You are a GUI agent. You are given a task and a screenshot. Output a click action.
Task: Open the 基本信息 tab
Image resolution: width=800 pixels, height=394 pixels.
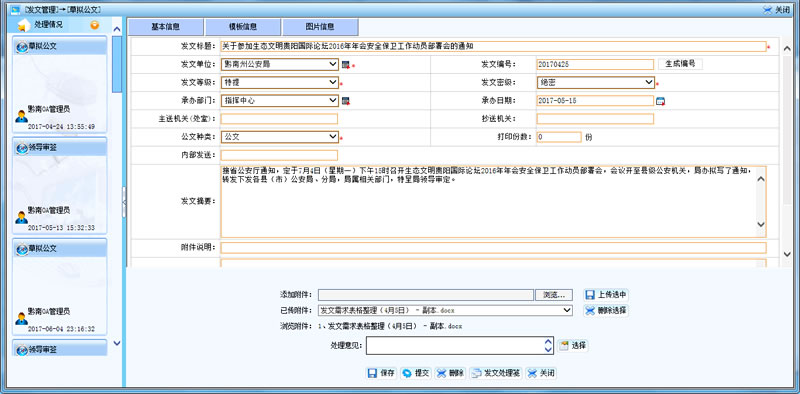click(166, 27)
